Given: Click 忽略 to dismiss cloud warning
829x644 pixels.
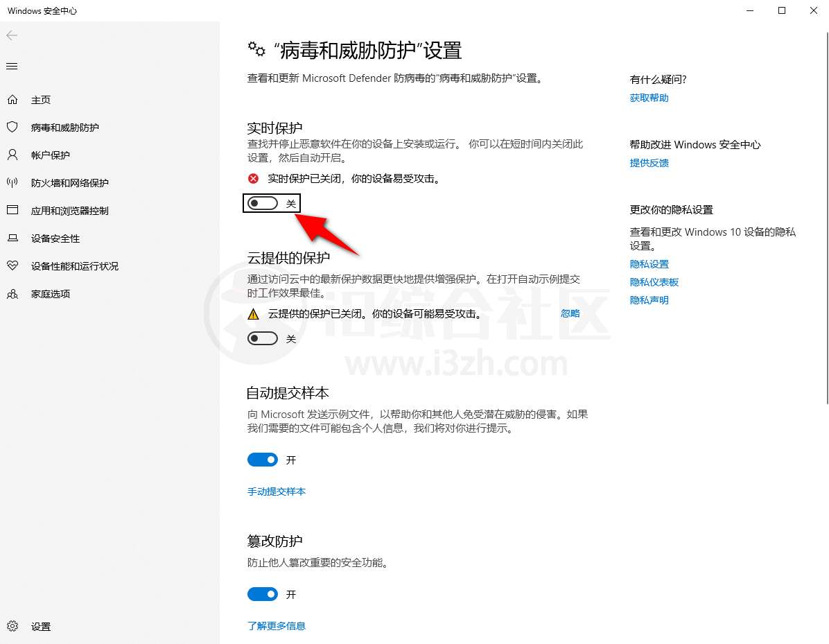Looking at the screenshot, I should tap(570, 313).
